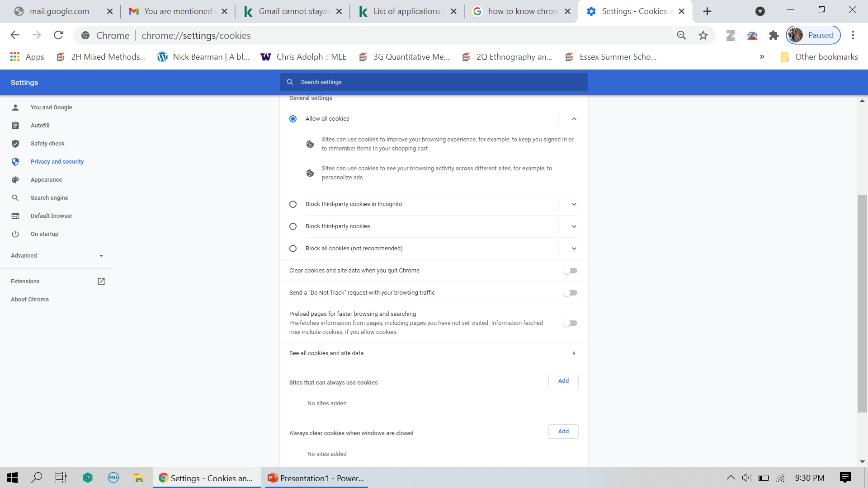
Task: Toggle Clear cookies when you quit Chrome
Action: [570, 271]
